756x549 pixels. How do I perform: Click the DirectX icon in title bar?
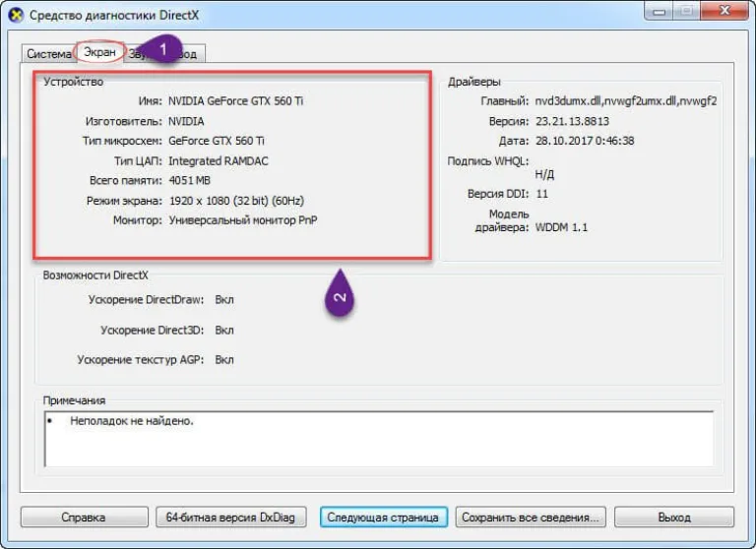pyautogui.click(x=16, y=15)
